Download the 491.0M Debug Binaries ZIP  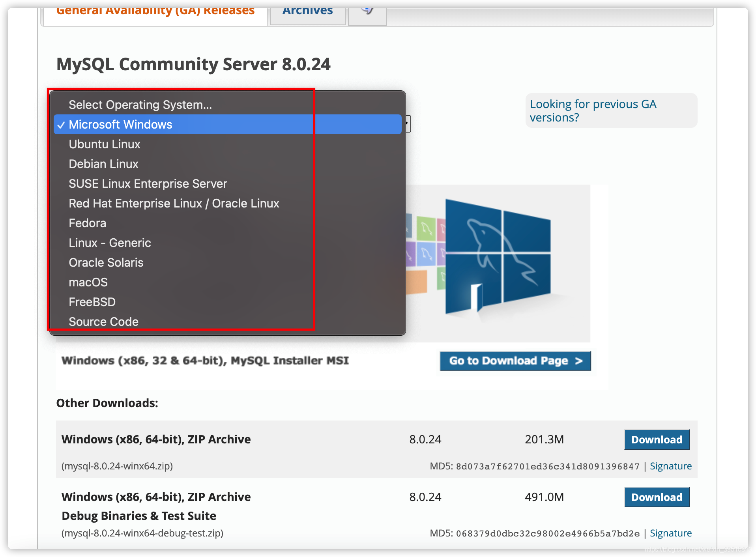tap(657, 497)
